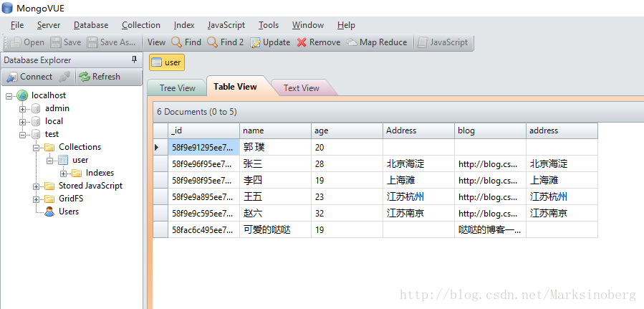
Task: Click the JavaScript toolbar button
Action: pyautogui.click(x=443, y=42)
